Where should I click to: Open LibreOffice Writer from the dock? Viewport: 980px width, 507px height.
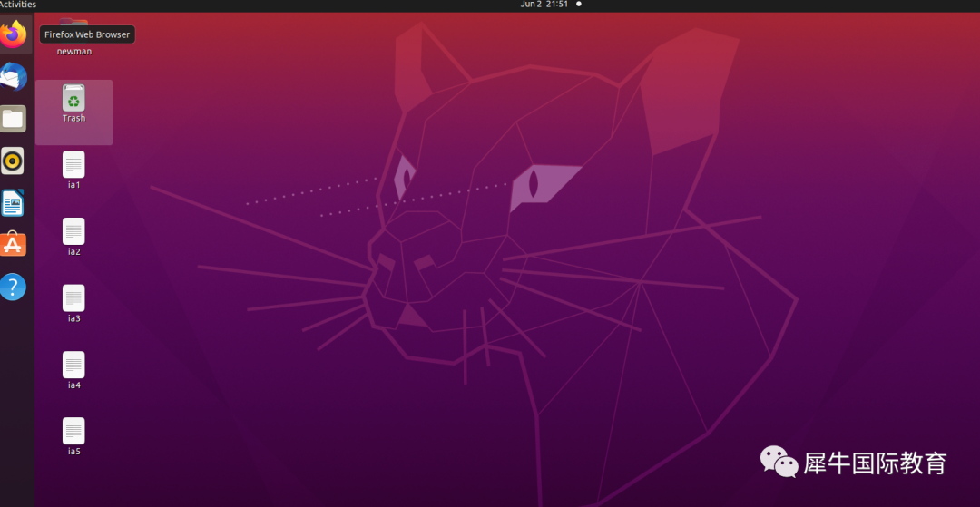pyautogui.click(x=13, y=203)
